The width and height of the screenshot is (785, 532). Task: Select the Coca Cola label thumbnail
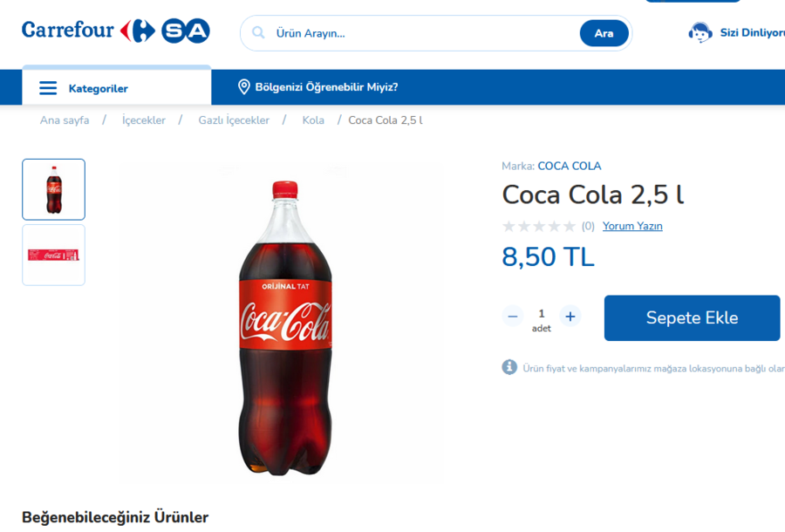[x=53, y=255]
